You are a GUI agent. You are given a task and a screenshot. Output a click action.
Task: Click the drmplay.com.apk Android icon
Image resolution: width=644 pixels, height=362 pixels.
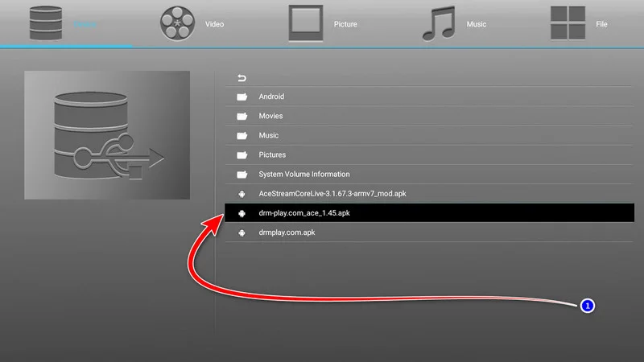coord(242,232)
